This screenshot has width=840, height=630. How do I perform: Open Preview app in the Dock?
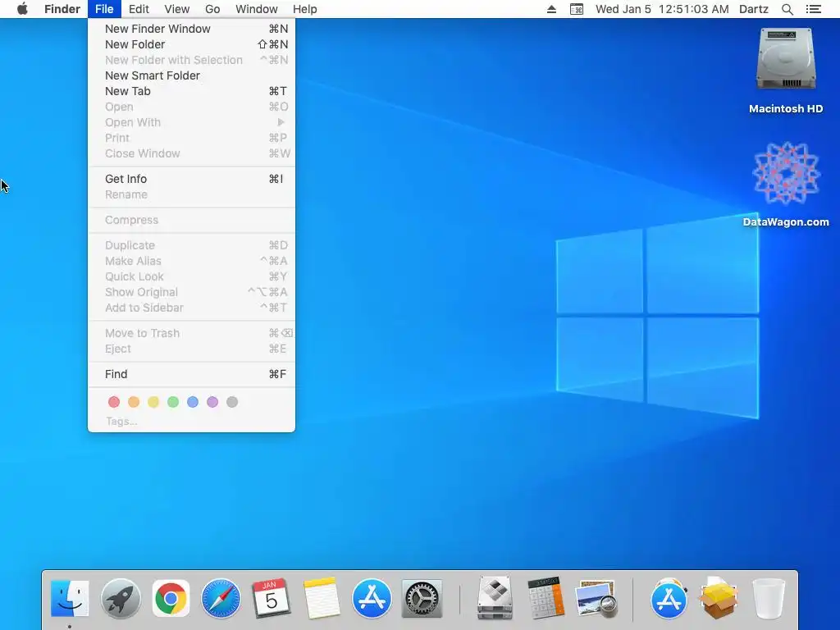pyautogui.click(x=596, y=598)
